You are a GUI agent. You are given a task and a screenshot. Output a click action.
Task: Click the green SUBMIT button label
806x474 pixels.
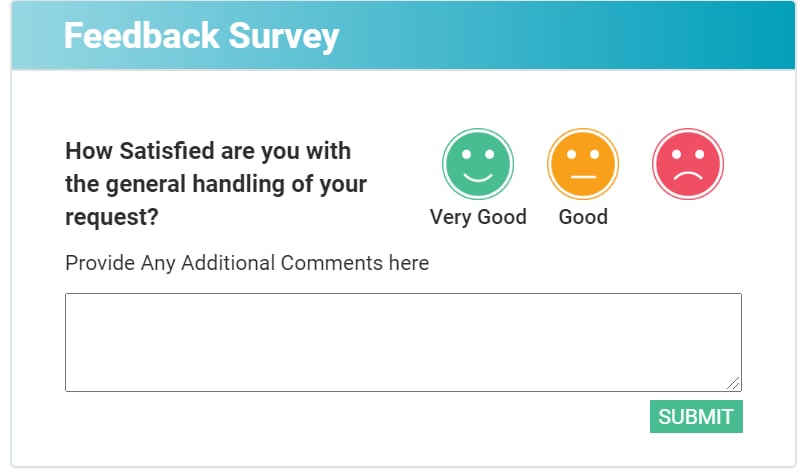[x=696, y=417]
